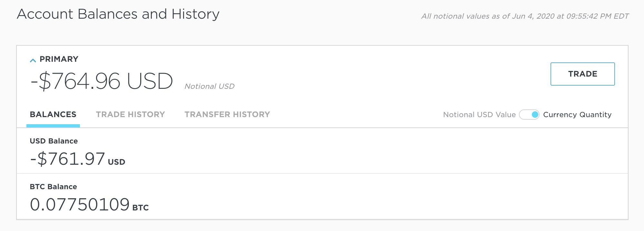Click the blue underline beneath BALANCES
This screenshot has height=231, width=644.
[53, 126]
